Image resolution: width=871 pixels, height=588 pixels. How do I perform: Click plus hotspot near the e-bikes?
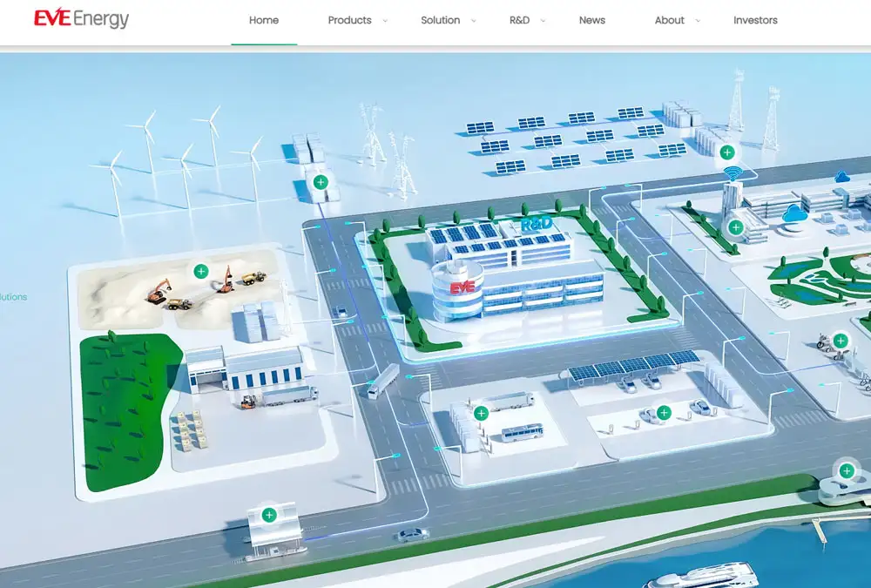pos(841,340)
